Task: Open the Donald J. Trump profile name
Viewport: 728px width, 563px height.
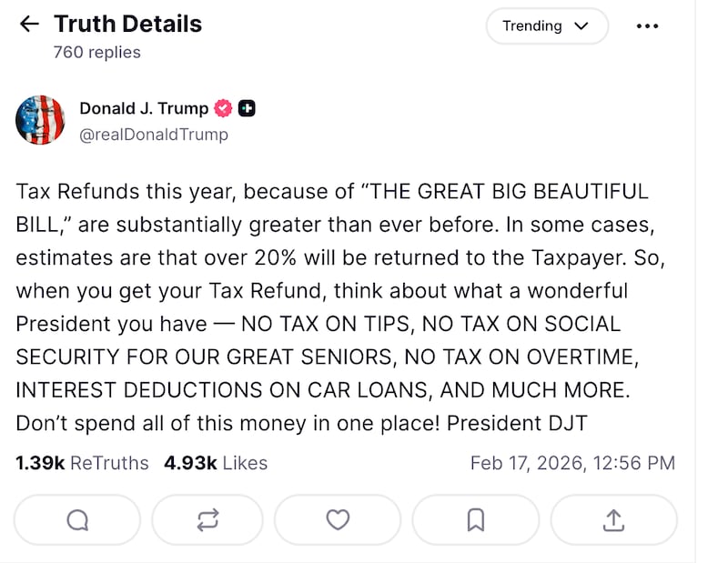Action: pyautogui.click(x=144, y=108)
